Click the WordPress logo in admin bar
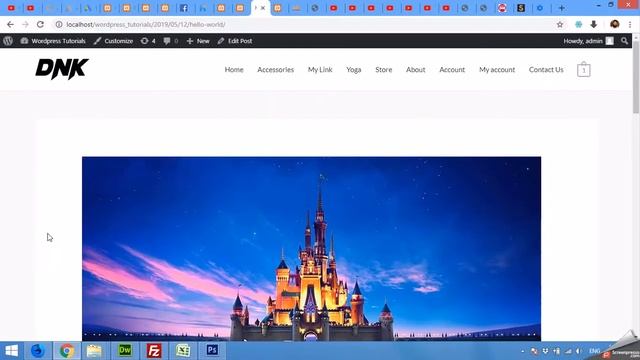 tap(8, 41)
